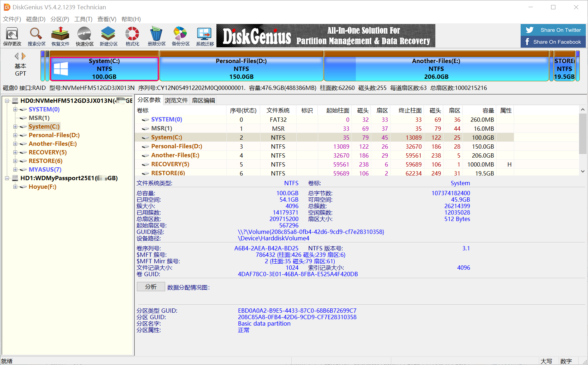
Task: Select Personal-Files(D:) partition bar in disk map
Action: [242, 66]
